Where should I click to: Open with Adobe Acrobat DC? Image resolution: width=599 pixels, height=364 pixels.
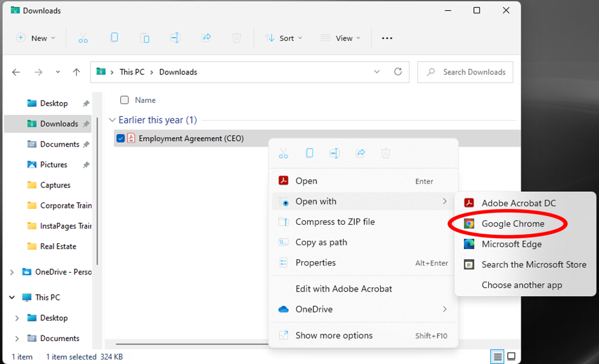tap(525, 203)
